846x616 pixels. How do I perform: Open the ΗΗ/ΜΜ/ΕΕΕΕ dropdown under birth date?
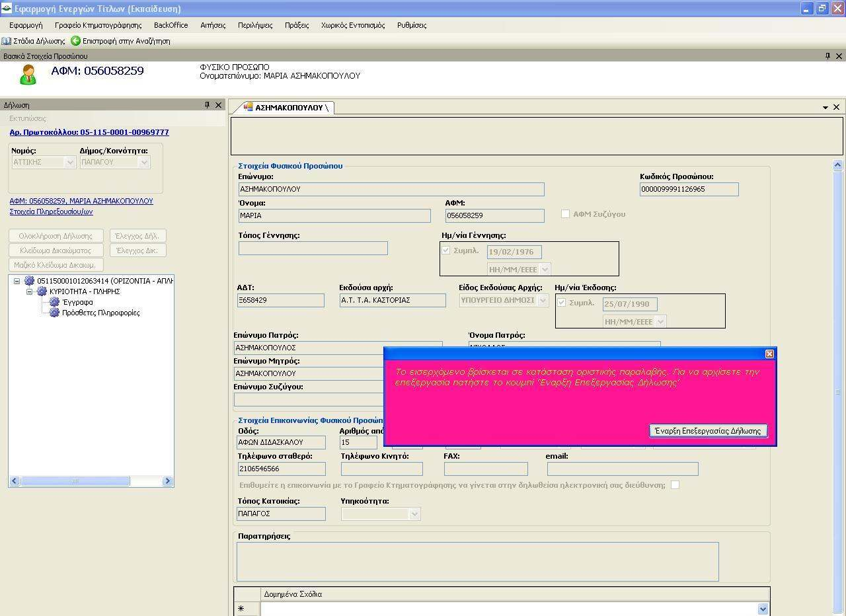(x=545, y=270)
